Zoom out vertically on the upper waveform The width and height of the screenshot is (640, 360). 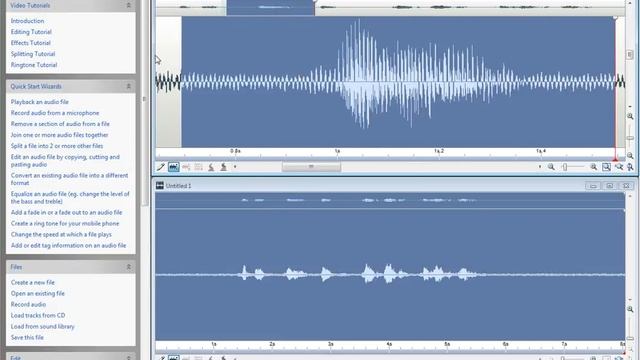point(630,156)
